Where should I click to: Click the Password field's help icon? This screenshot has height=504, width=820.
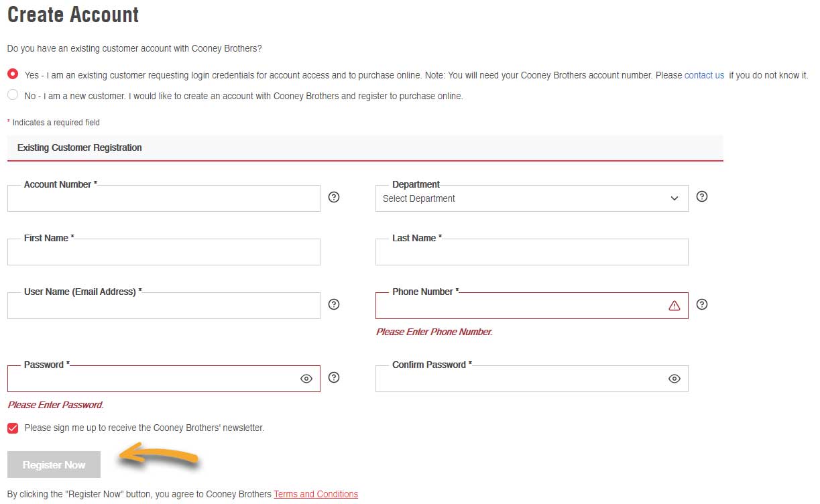coord(334,377)
